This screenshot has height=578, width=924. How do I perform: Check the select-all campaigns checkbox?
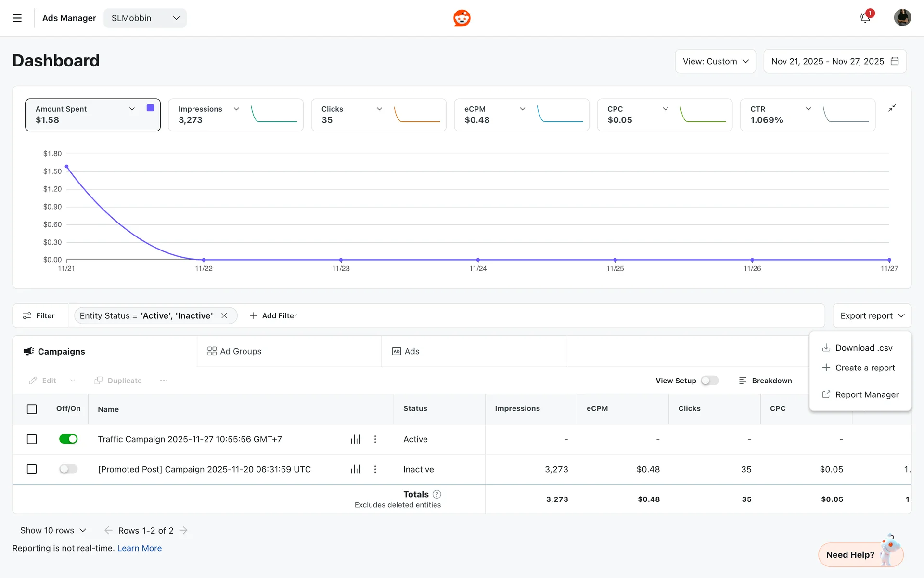(32, 409)
